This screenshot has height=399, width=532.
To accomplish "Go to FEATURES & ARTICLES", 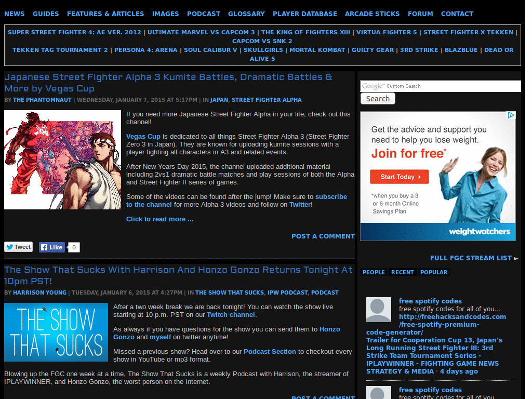I will (x=105, y=14).
